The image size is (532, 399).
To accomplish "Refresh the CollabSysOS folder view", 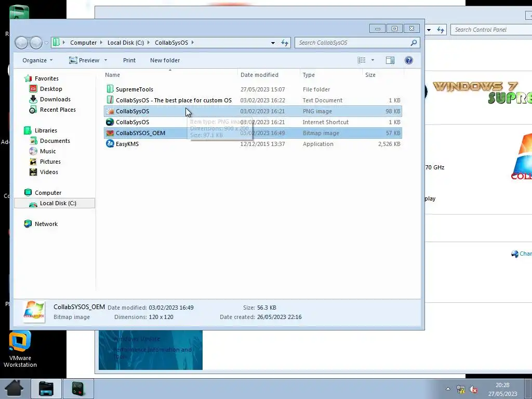I will click(x=285, y=43).
